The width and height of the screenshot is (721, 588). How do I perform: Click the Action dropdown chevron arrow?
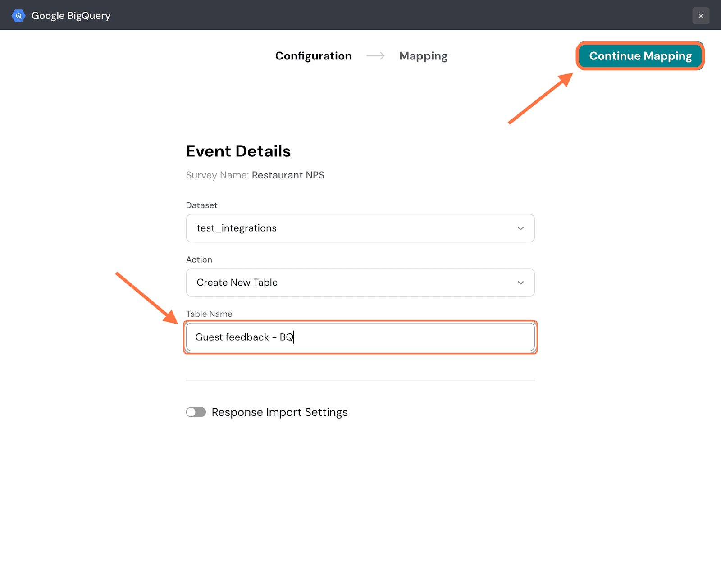click(x=520, y=283)
